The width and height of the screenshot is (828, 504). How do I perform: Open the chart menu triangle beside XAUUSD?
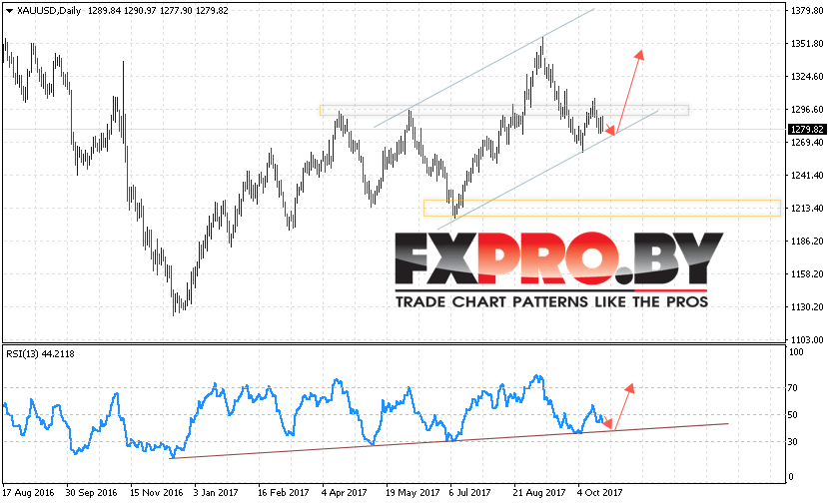coord(10,11)
